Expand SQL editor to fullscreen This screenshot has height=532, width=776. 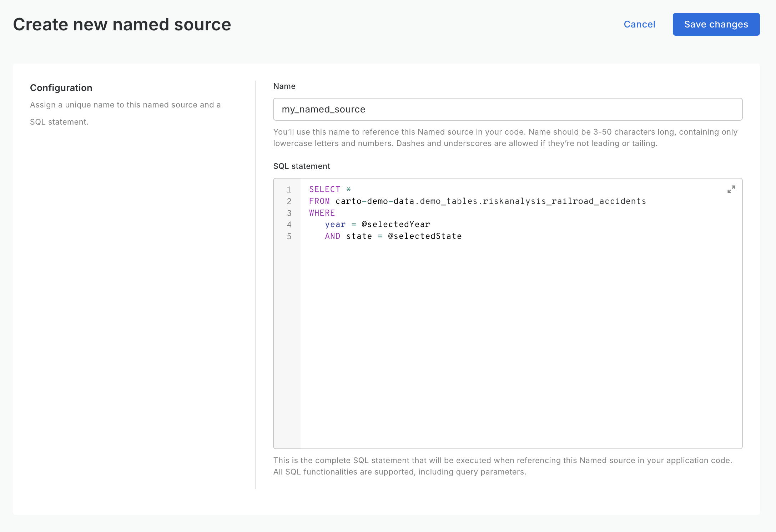[x=731, y=189]
